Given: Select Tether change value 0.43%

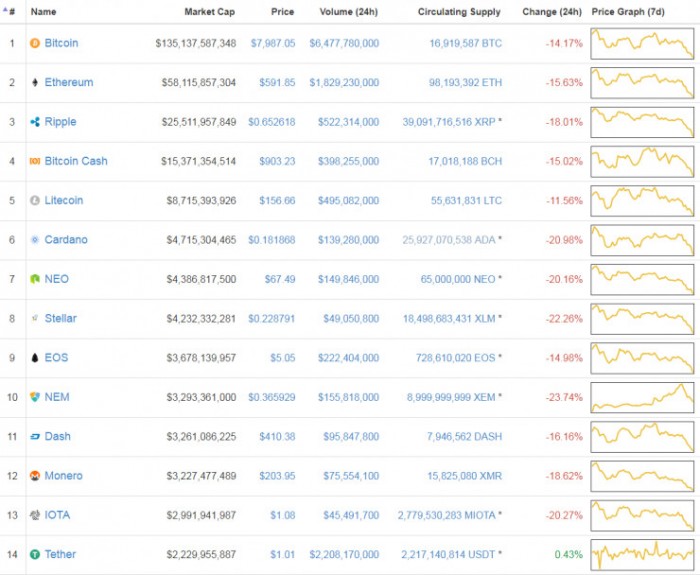Looking at the screenshot, I should 569,554.
